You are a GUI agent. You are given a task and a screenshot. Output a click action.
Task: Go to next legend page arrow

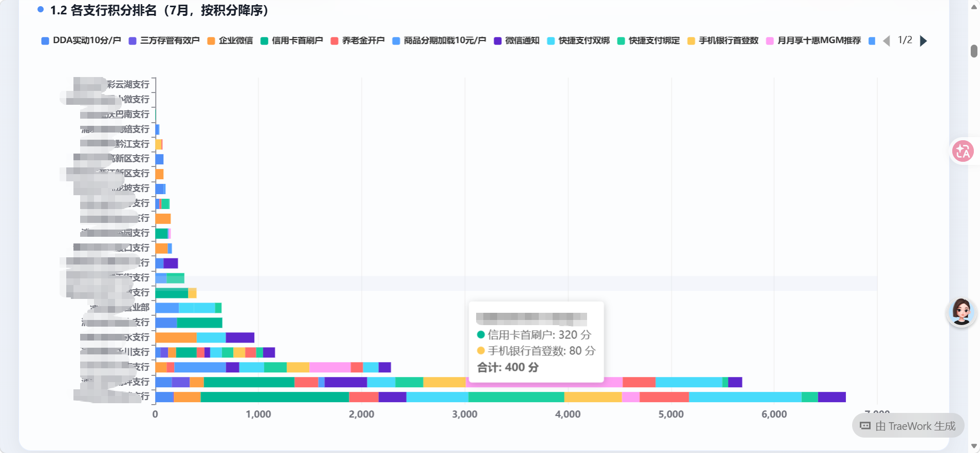click(x=924, y=41)
